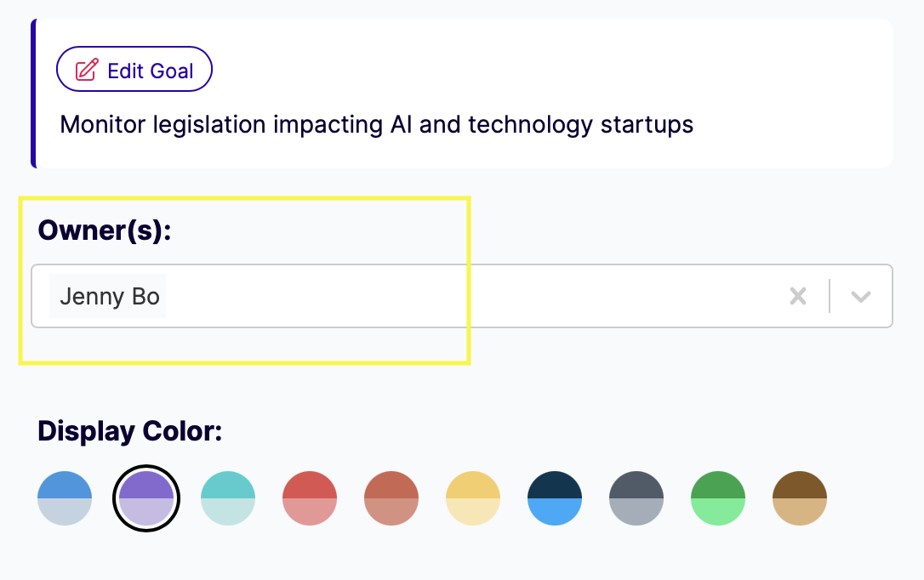Clear the selected owner with X icon

pyautogui.click(x=797, y=296)
